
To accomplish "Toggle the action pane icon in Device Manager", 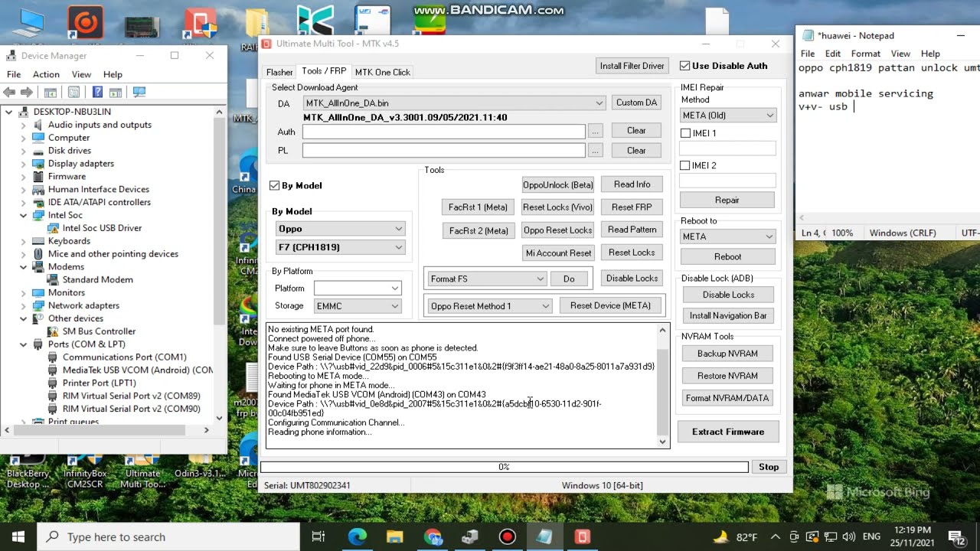I will [x=115, y=93].
